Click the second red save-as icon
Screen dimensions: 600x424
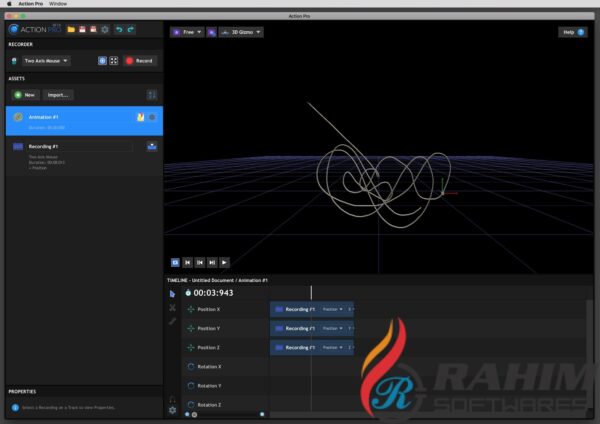click(x=93, y=29)
